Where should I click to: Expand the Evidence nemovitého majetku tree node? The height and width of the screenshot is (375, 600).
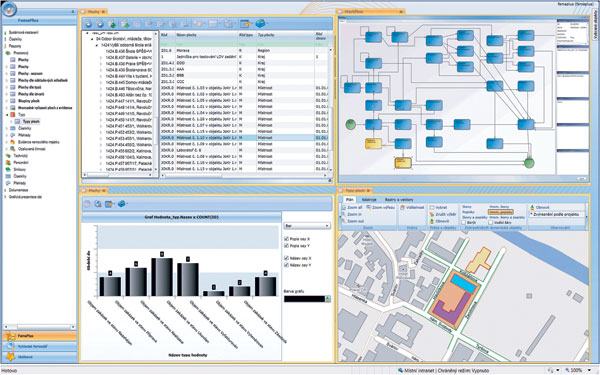click(7, 142)
